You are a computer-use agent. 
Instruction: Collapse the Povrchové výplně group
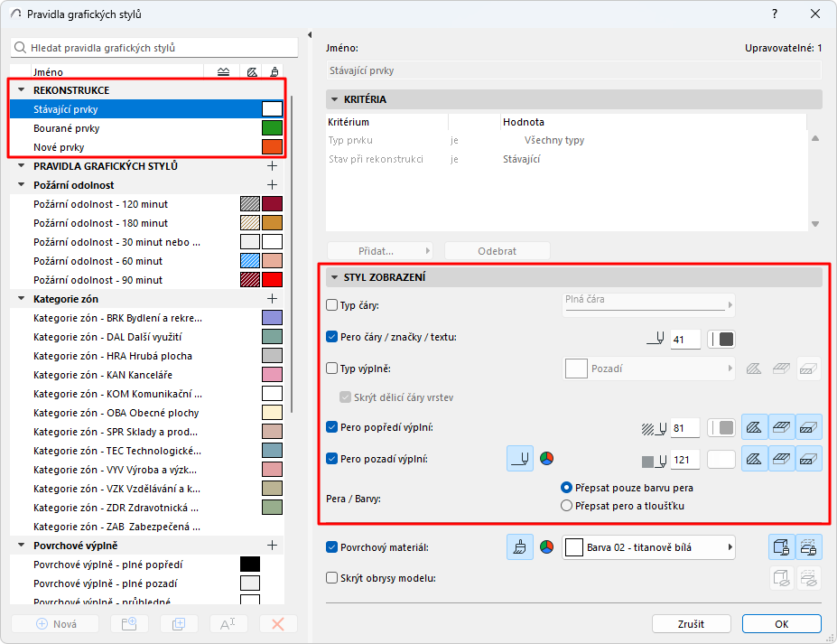coord(22,546)
